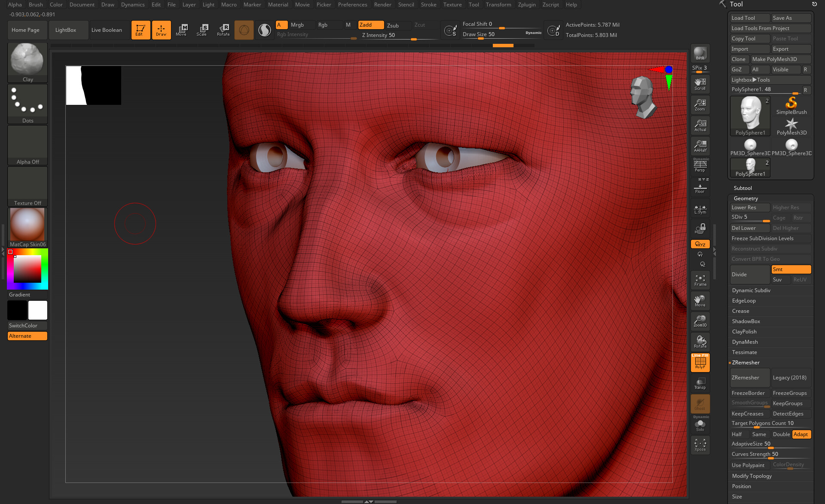Click the Floor grid icon
Viewport: 825px width, 504px height.
pos(700,188)
